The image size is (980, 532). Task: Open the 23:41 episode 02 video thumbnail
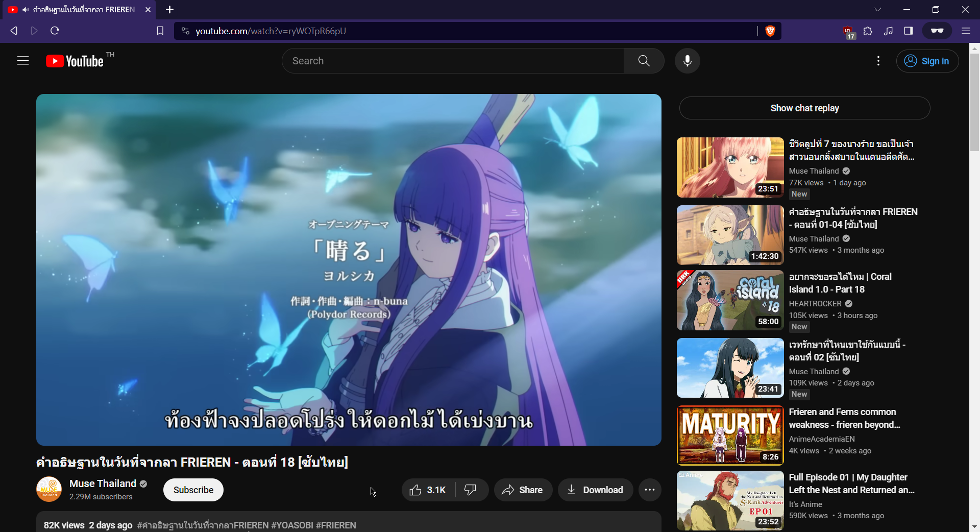[x=730, y=368]
